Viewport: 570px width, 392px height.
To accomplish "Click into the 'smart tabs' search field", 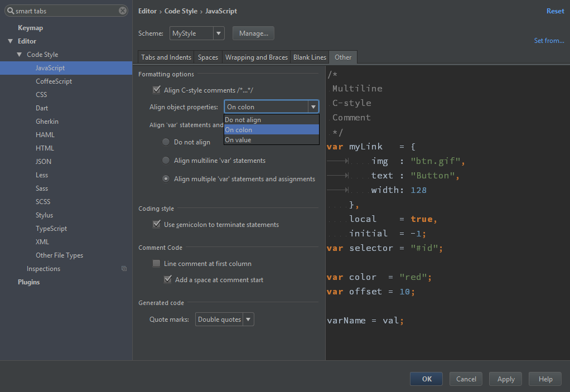I will 66,11.
